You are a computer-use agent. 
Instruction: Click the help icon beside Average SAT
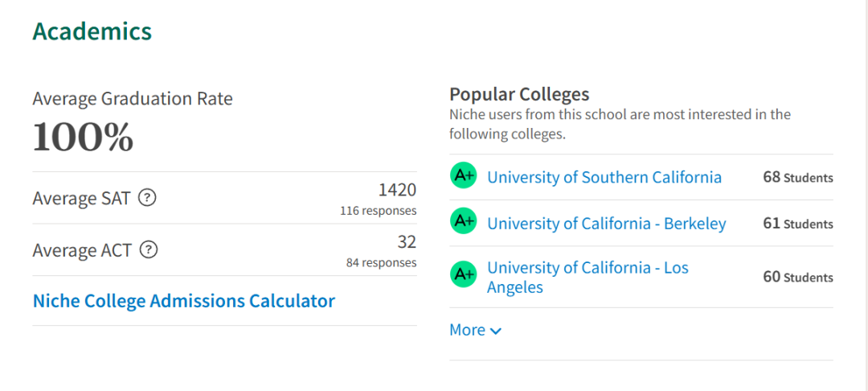(x=147, y=198)
